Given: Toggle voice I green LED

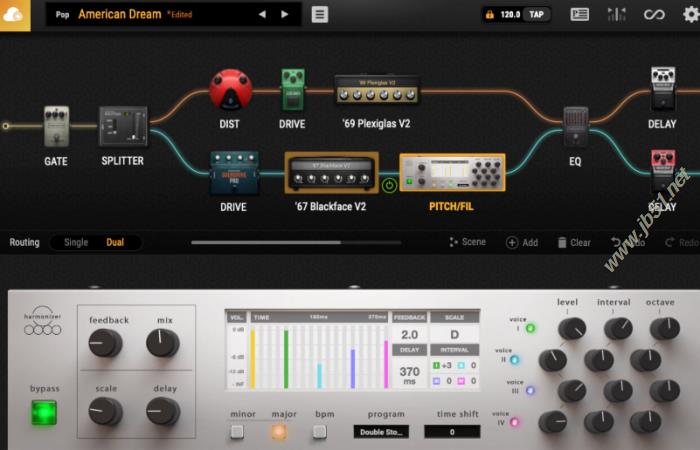Looking at the screenshot, I should (x=530, y=329).
